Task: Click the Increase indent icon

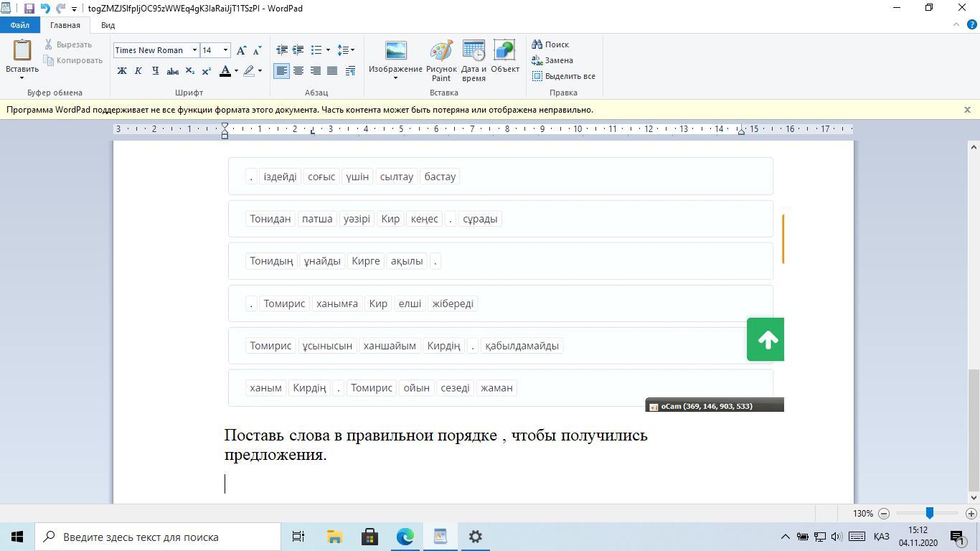Action: tap(298, 50)
